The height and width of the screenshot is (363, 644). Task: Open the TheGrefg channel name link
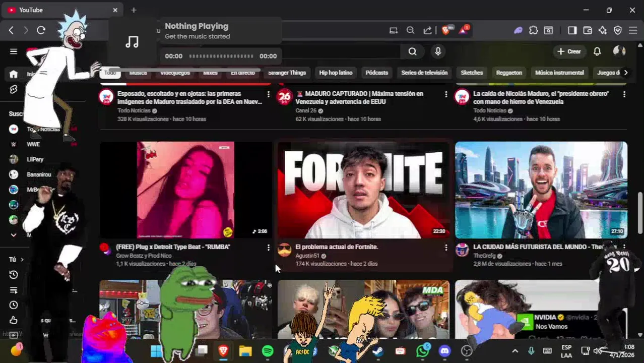pos(484,256)
